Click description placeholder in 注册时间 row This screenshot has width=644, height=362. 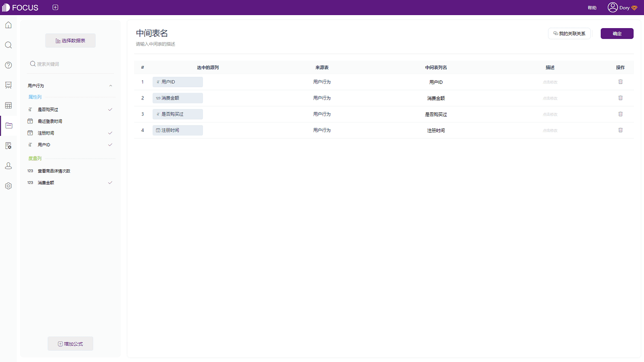coord(550,130)
